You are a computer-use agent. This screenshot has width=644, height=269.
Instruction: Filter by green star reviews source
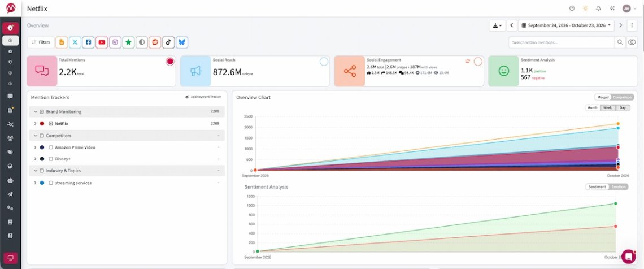[129, 42]
